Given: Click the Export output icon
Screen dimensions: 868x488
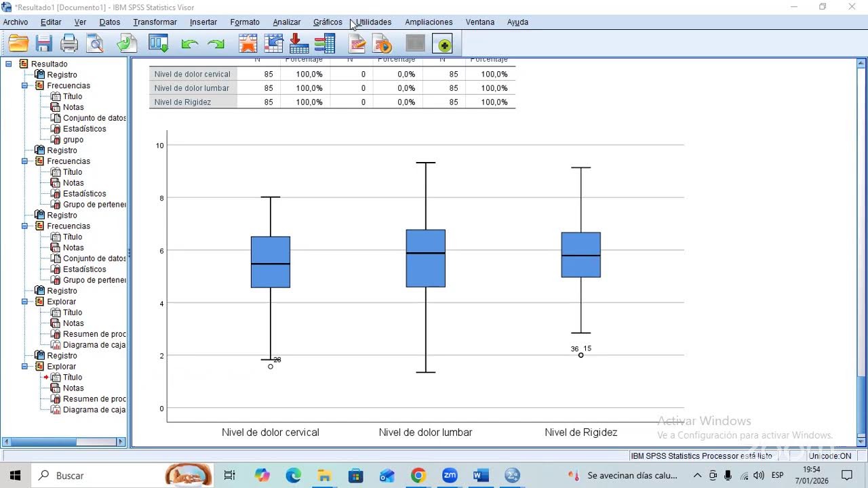Looking at the screenshot, I should (127, 44).
